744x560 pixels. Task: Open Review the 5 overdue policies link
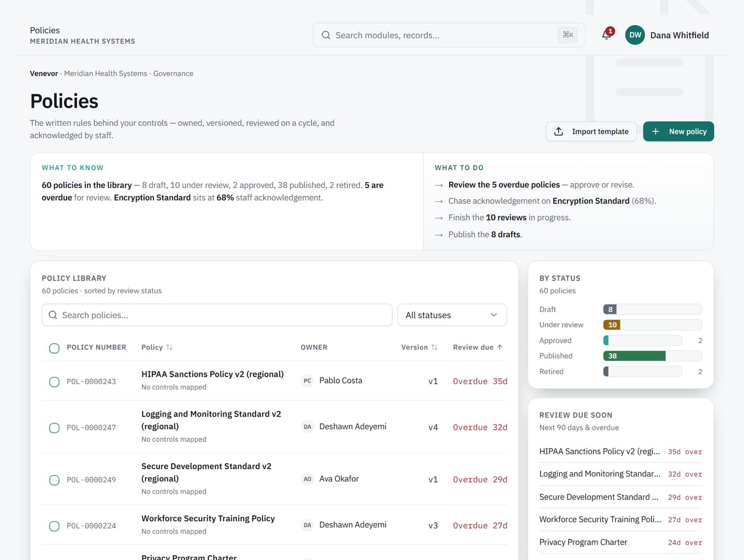click(504, 185)
